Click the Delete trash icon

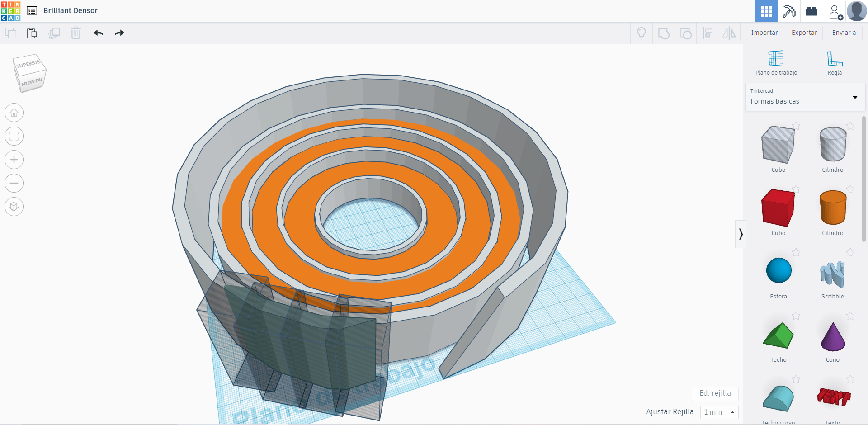[x=76, y=33]
